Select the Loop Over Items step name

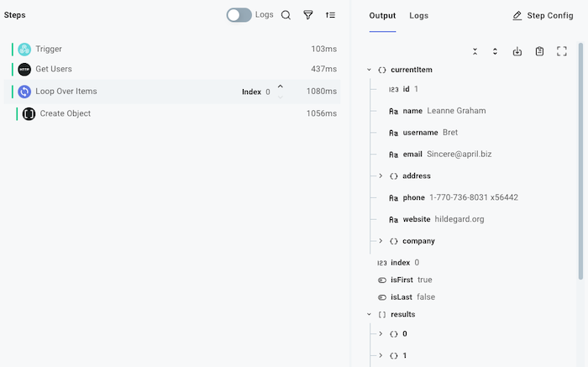click(x=66, y=91)
